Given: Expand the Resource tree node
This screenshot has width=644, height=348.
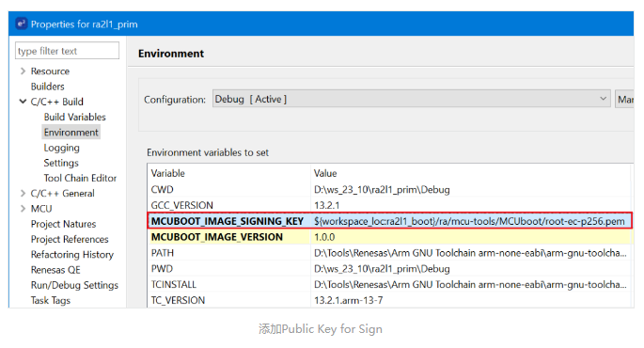Looking at the screenshot, I should (x=23, y=71).
